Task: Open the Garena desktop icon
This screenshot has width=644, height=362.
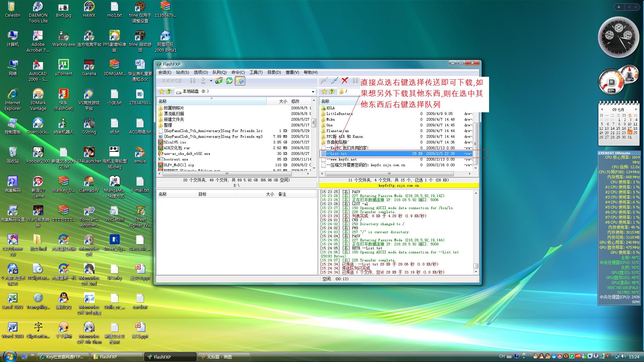Action: (x=89, y=67)
